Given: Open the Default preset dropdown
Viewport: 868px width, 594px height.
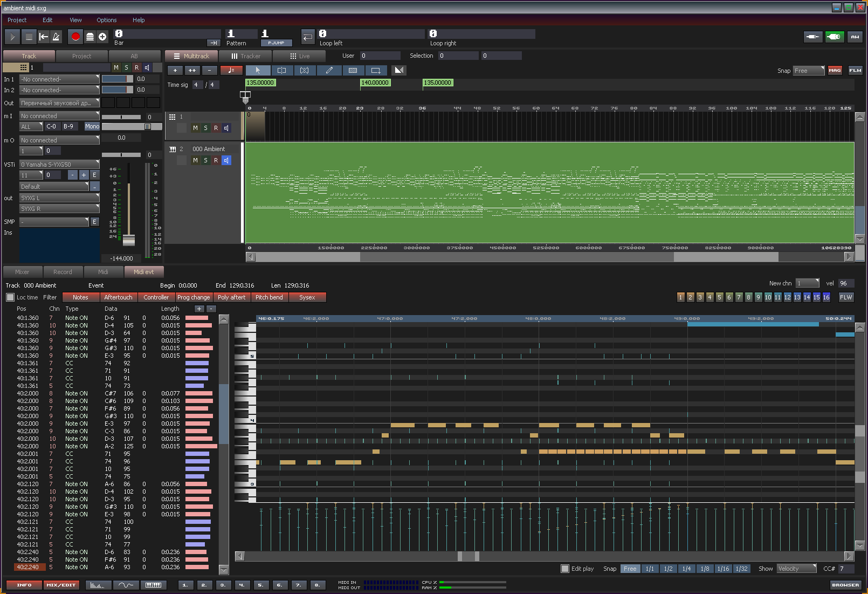Looking at the screenshot, I should point(54,186).
